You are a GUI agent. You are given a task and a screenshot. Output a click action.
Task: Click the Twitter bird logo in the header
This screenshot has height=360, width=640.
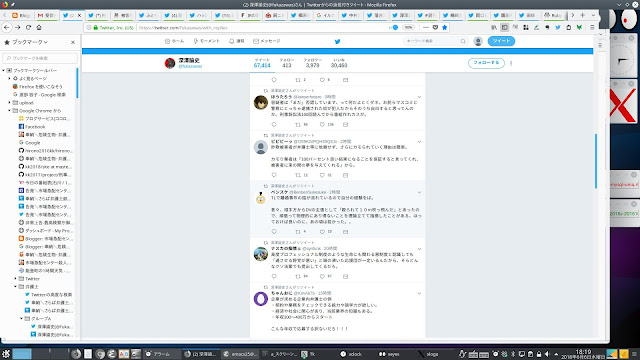coord(337,41)
